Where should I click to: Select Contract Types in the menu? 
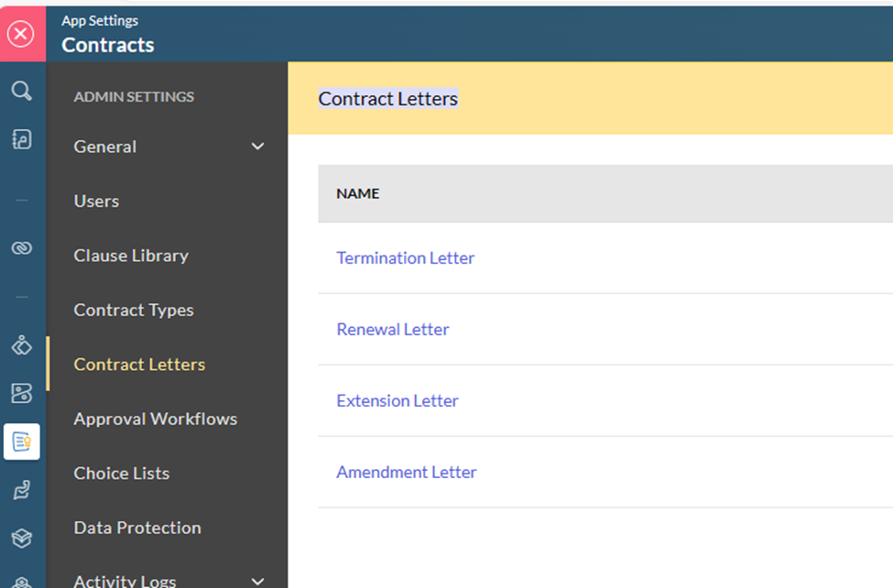134,310
